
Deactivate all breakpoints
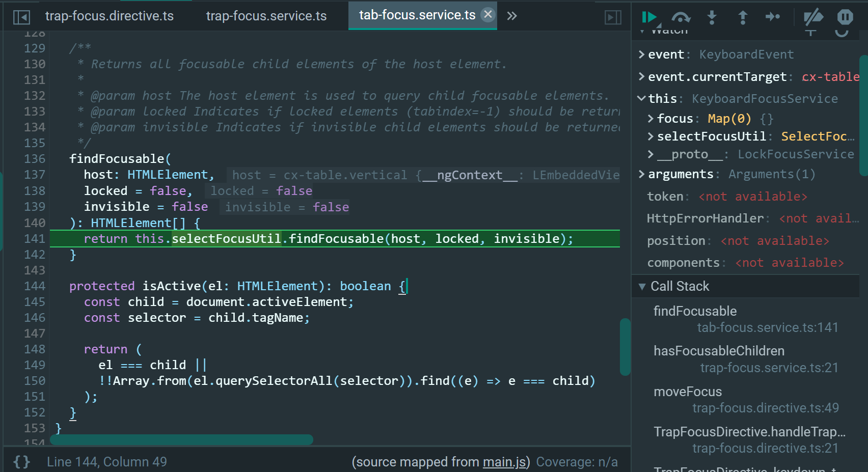tap(813, 17)
